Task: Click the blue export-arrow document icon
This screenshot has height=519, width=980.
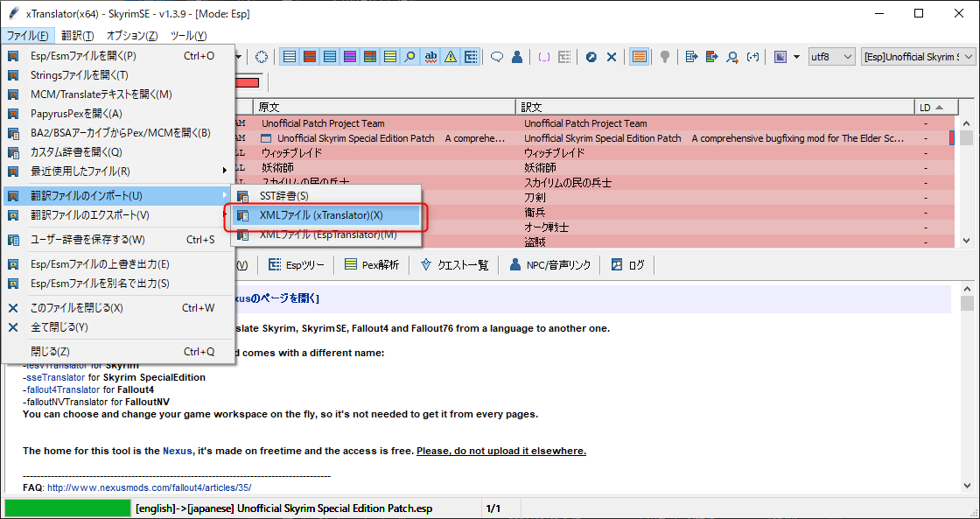Action: tap(691, 57)
